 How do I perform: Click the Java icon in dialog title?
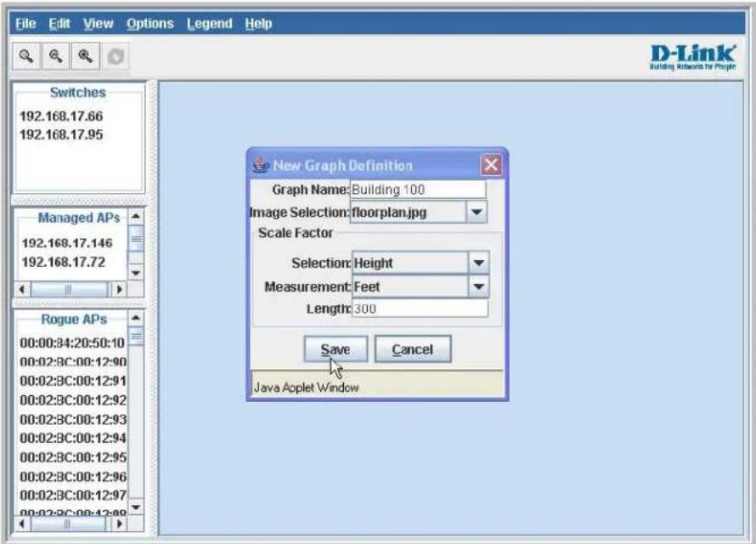(x=261, y=165)
